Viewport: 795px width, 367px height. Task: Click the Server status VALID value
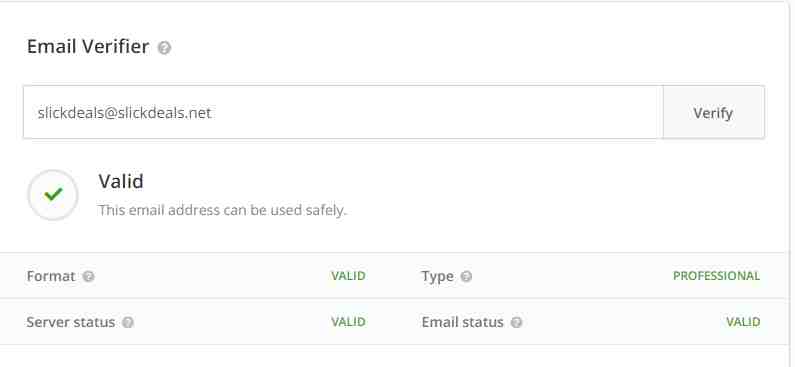(x=348, y=322)
